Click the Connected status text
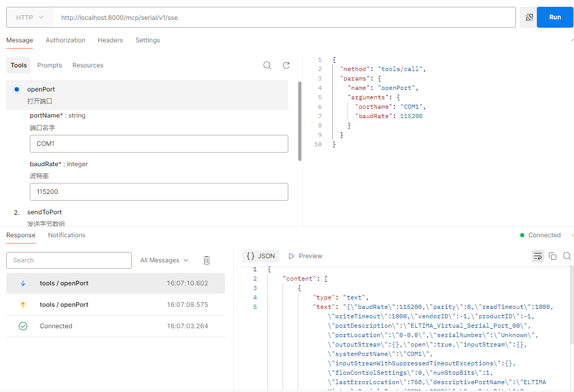574x392 pixels. [544, 235]
